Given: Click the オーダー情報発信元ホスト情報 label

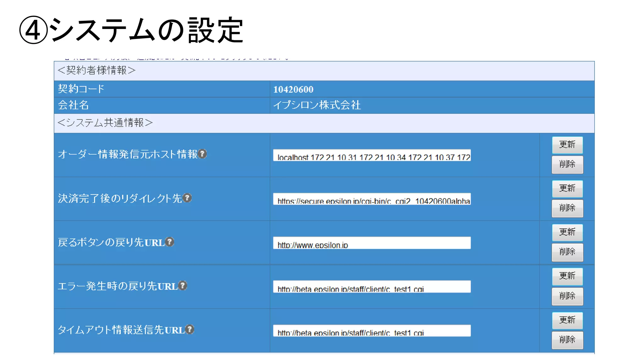Looking at the screenshot, I should pyautogui.click(x=127, y=154).
